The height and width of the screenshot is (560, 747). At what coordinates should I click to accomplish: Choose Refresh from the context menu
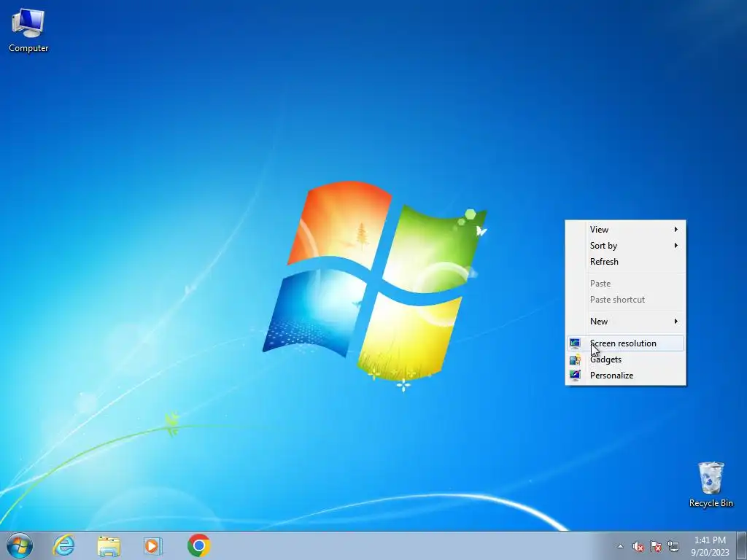point(625,262)
